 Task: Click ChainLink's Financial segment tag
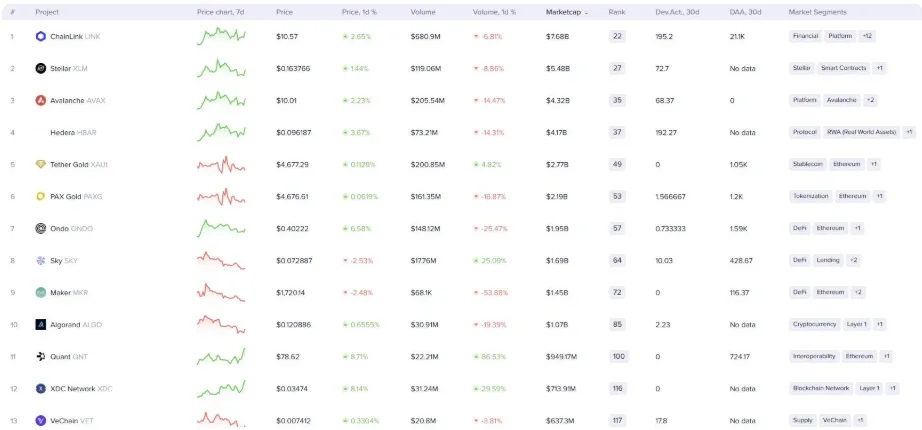pyautogui.click(x=805, y=36)
